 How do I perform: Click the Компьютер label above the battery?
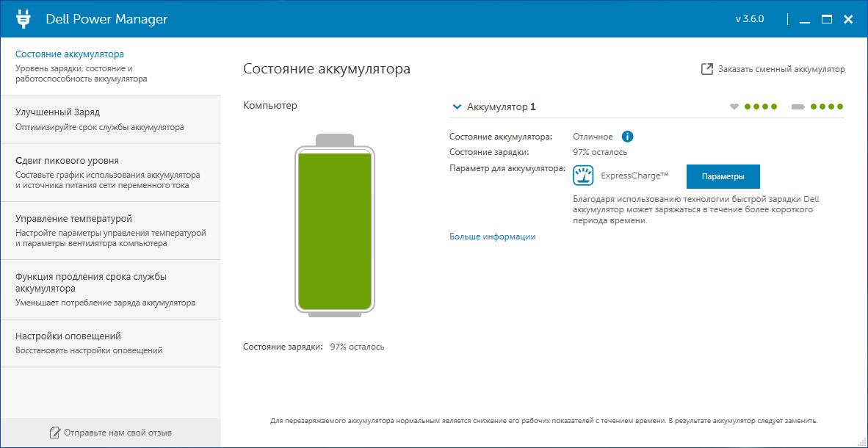coord(270,105)
